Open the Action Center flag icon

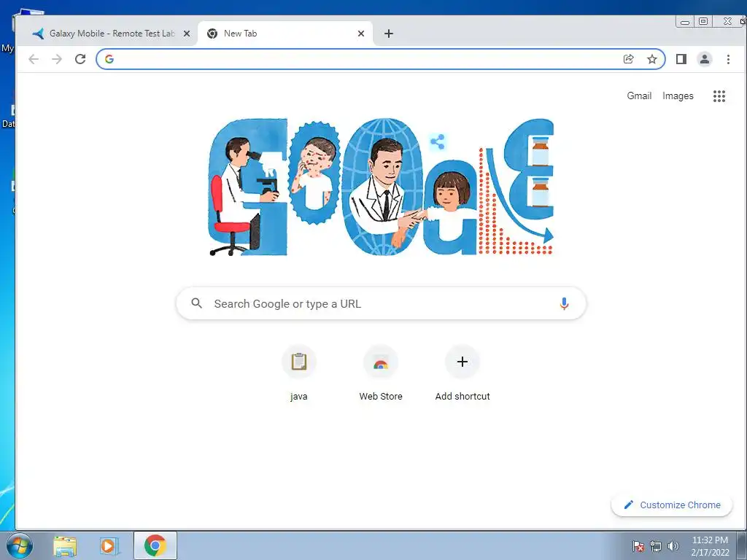coord(638,546)
